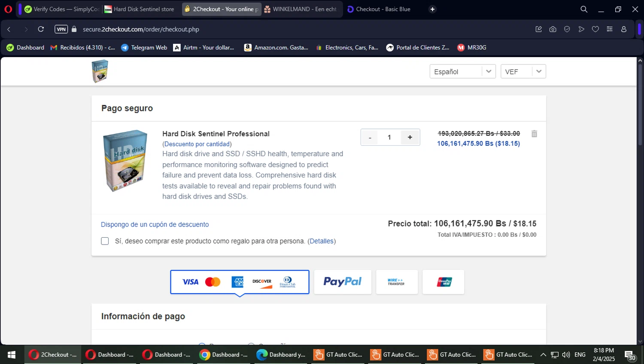
Task: Open the notification center icon
Action: 630,355
